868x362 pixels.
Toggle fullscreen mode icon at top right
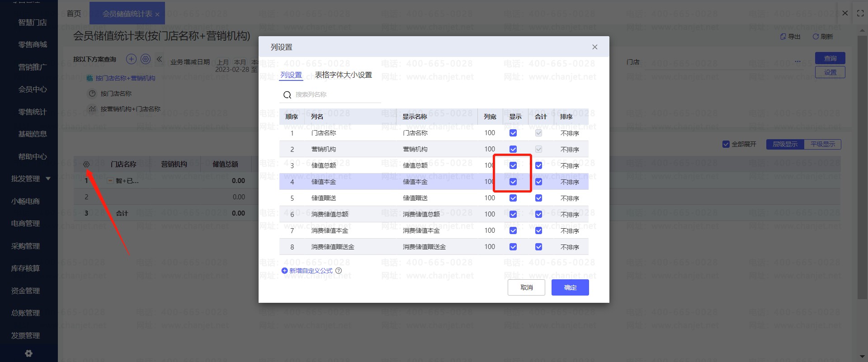[860, 14]
